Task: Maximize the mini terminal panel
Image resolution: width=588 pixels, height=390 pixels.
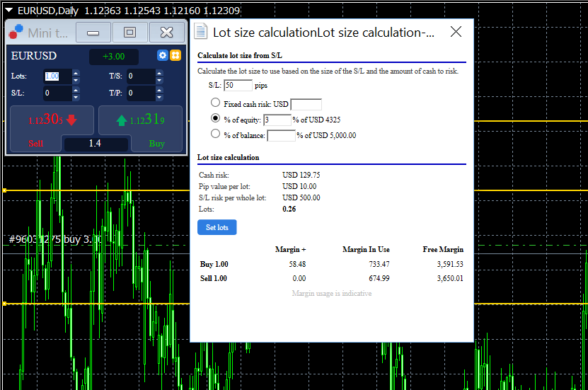Action: tap(129, 33)
